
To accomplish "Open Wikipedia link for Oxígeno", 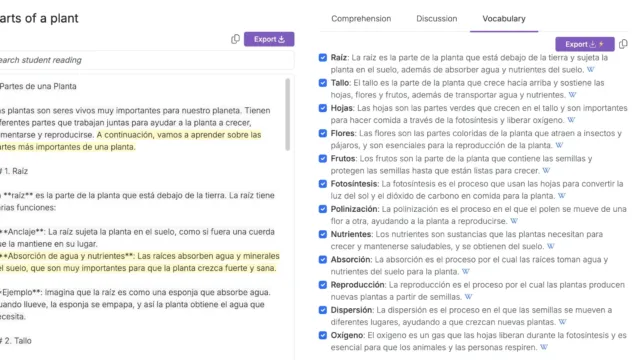I will pos(544,348).
